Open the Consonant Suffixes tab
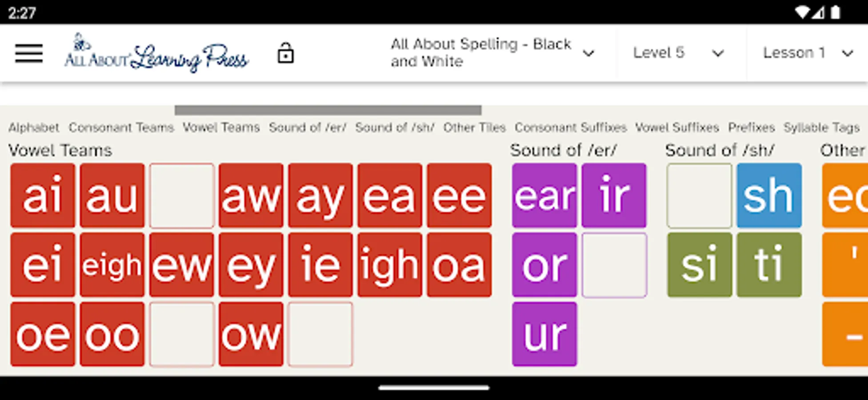 tap(571, 128)
